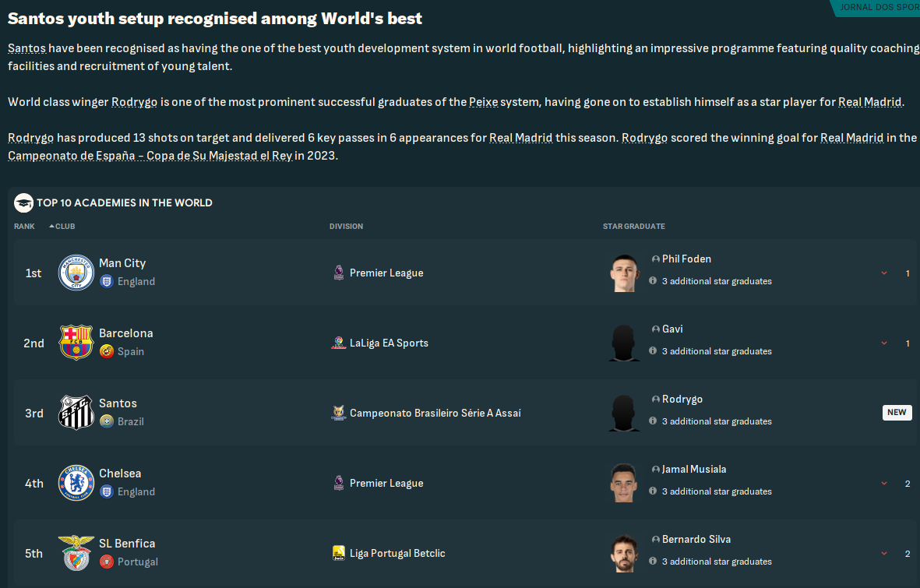The width and height of the screenshot is (920, 588).
Task: Click the NEW badge on Santos row
Action: pos(897,413)
